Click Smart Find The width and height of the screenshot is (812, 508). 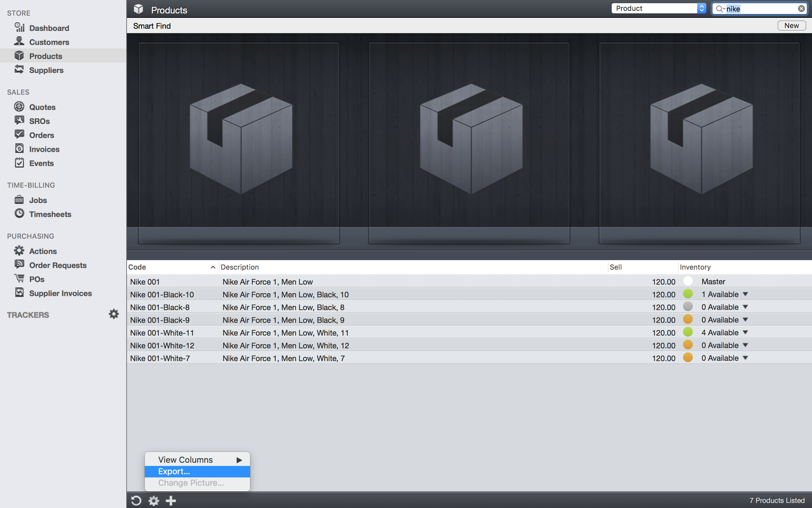(152, 26)
